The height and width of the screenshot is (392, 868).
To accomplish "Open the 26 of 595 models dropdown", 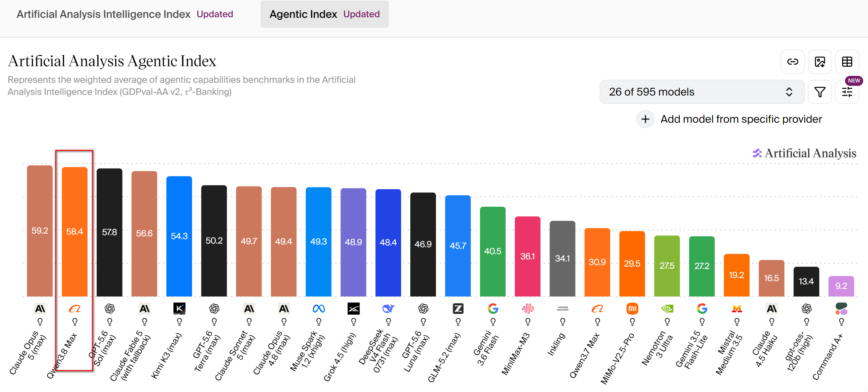I will 702,92.
